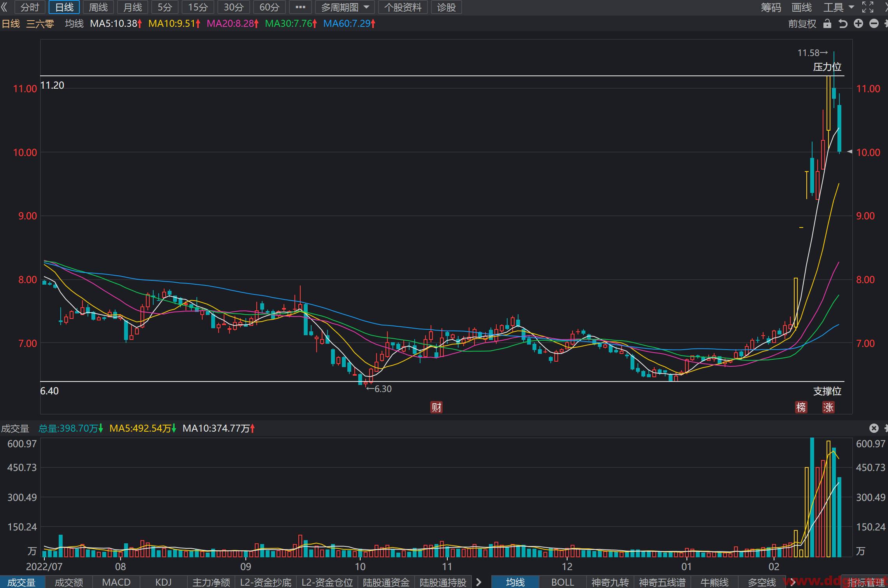The width and height of the screenshot is (888, 588).
Task: Toggle the chart lock icon
Action: click(827, 24)
